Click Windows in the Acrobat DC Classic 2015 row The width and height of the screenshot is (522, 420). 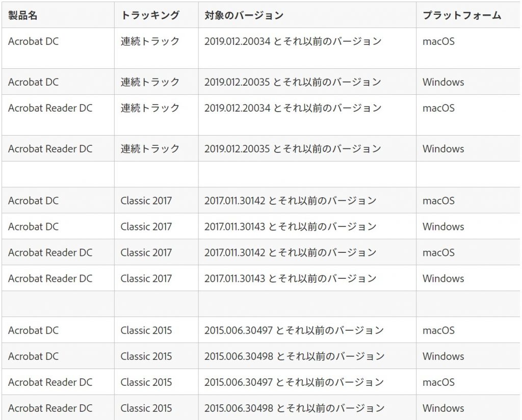[443, 356]
